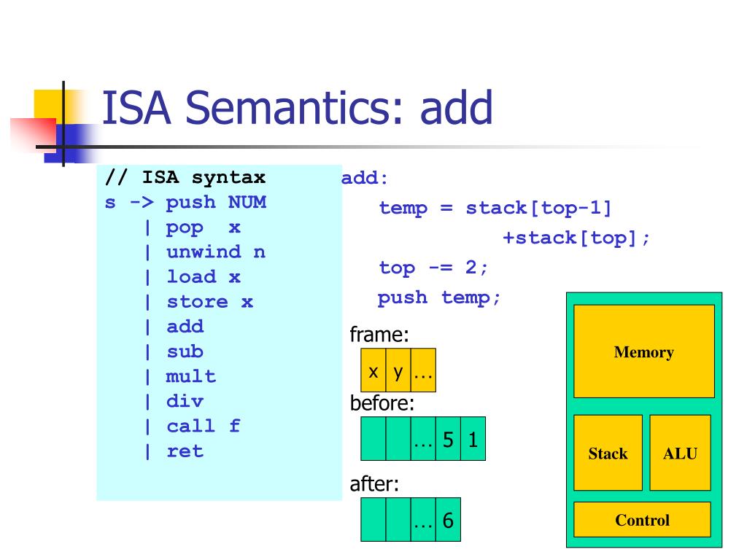Click the 'top -= 2;' code line
This screenshot has width=747, height=560.
433,268
